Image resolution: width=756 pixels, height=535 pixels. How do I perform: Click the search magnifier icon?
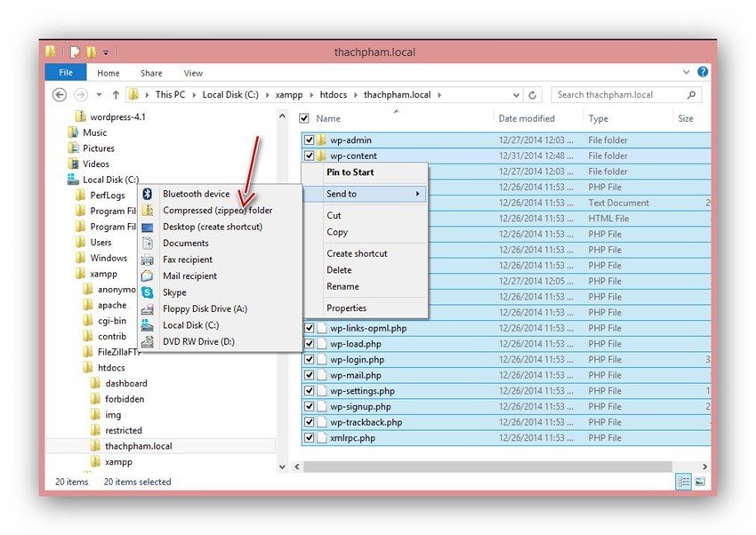click(x=691, y=94)
